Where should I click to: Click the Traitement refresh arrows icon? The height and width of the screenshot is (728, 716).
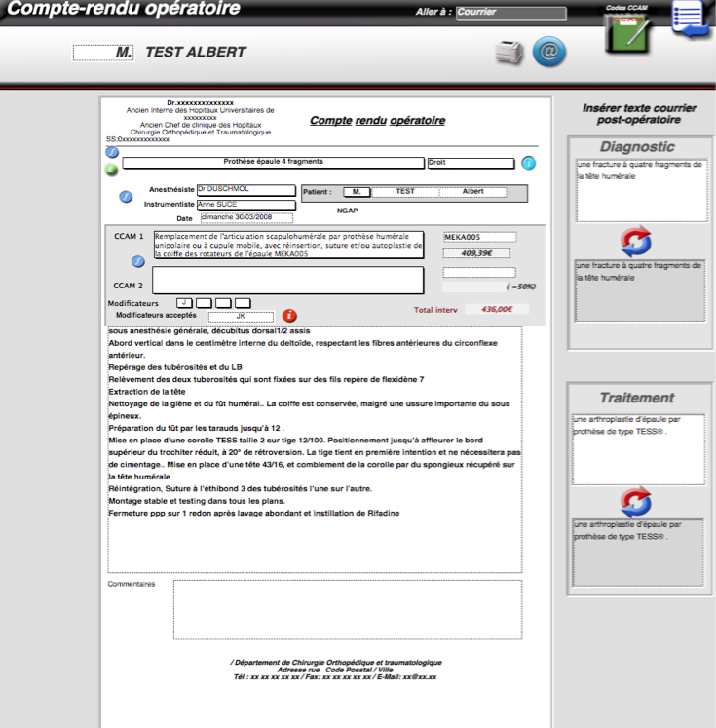pos(636,502)
